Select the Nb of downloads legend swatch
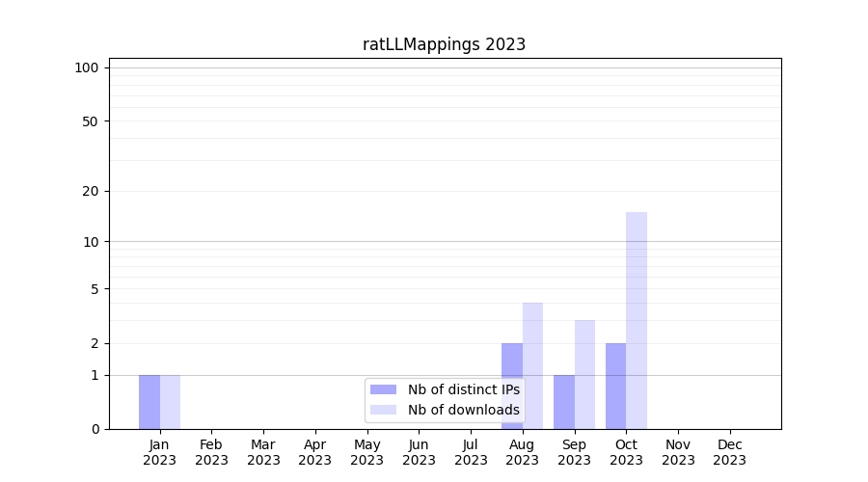 coord(383,410)
